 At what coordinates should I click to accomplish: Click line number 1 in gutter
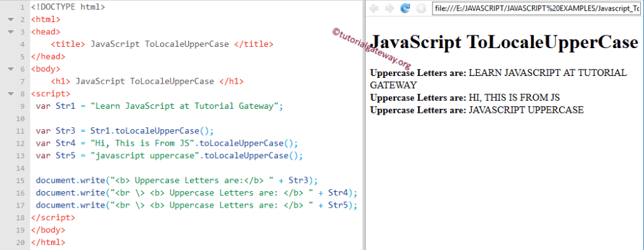[x=23, y=7]
